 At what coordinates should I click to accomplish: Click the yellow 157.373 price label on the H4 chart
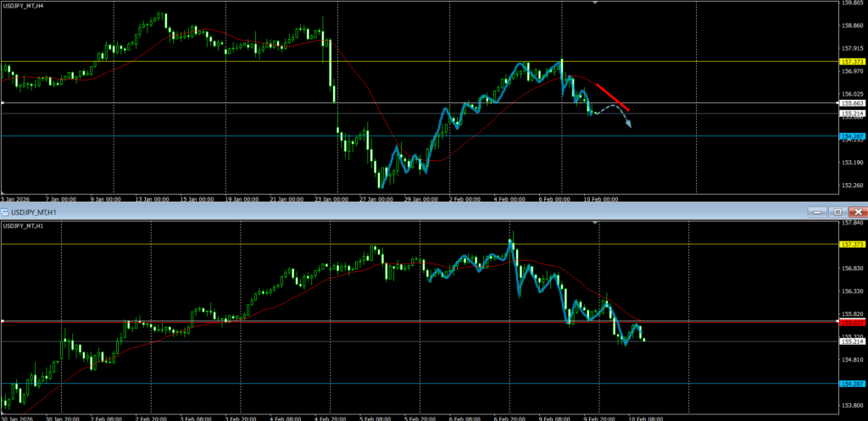tap(851, 62)
